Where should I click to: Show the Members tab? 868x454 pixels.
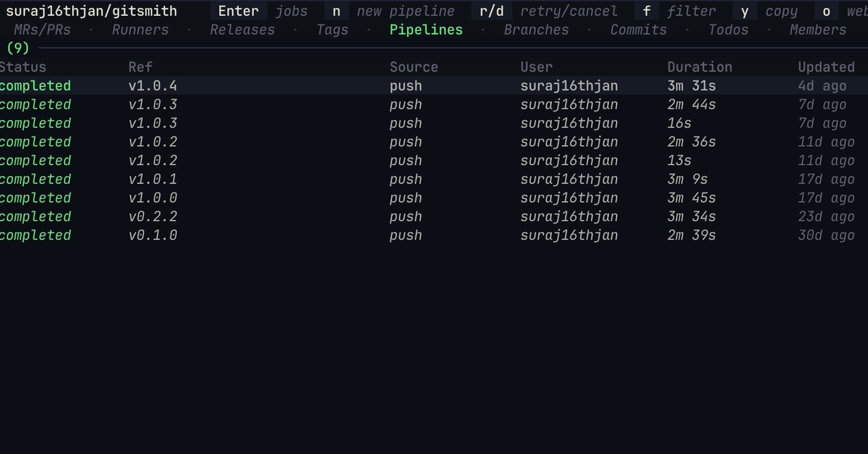(818, 30)
